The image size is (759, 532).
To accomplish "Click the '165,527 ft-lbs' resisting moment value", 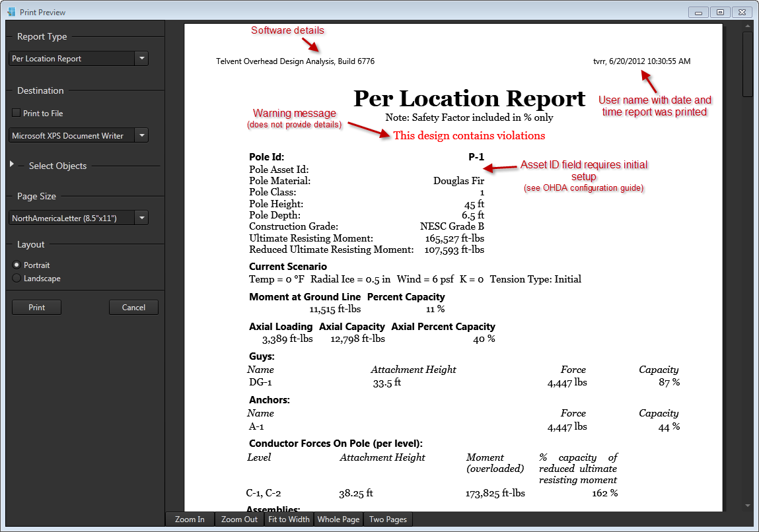I will [454, 238].
